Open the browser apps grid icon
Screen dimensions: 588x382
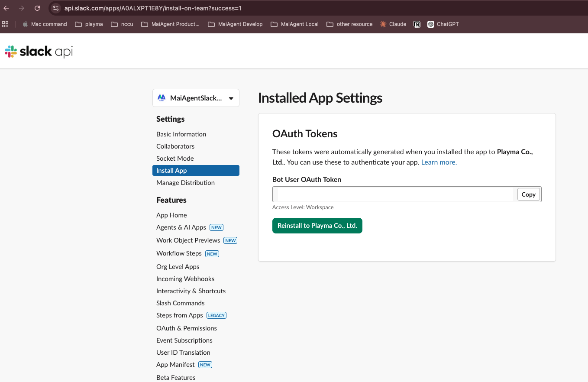[x=6, y=24]
